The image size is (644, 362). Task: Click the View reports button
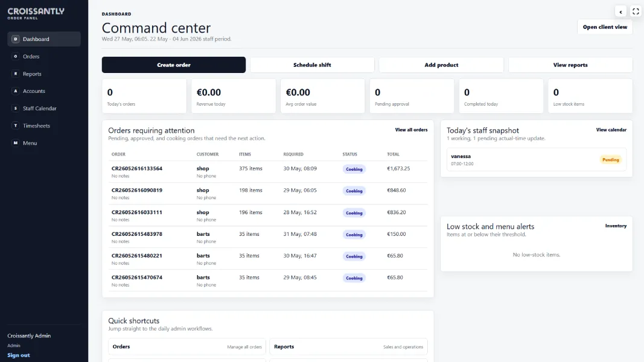click(570, 65)
